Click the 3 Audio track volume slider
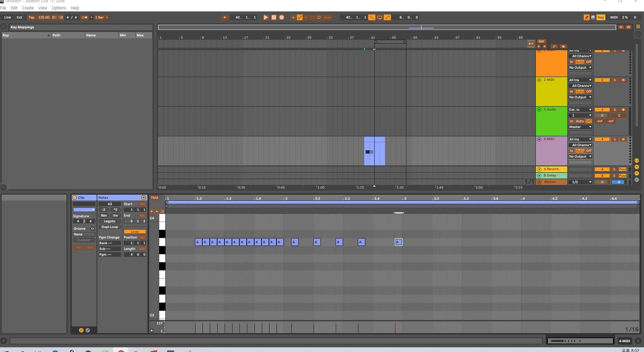This screenshot has height=352, width=644. pyautogui.click(x=602, y=116)
